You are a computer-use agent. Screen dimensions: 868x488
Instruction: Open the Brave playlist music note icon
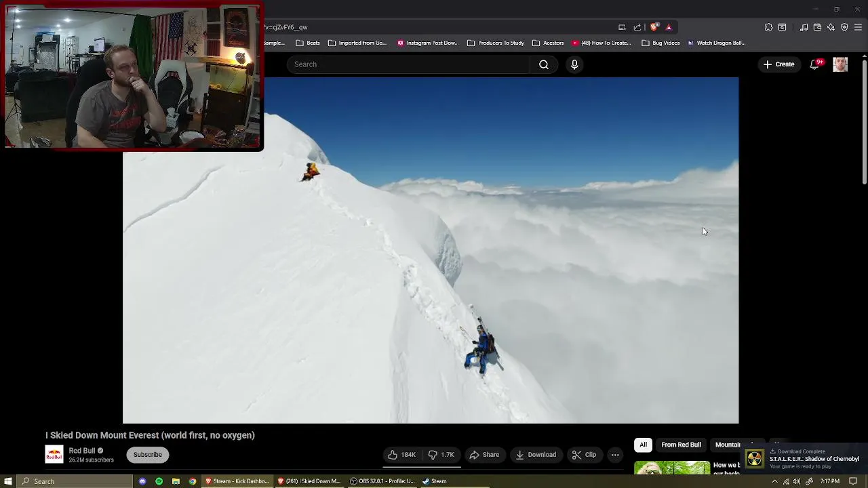[804, 27]
